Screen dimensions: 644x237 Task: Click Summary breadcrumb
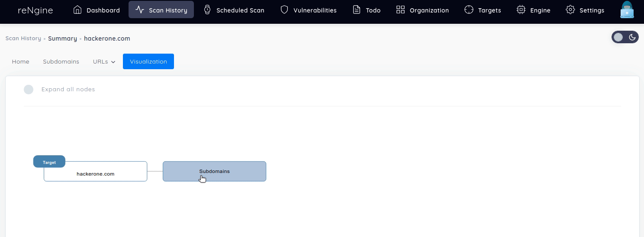tap(62, 38)
